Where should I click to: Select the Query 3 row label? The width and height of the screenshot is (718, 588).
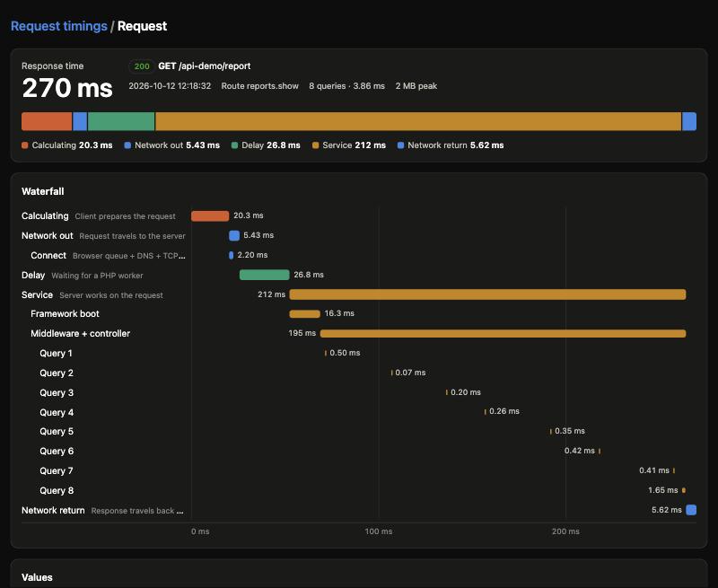[57, 392]
